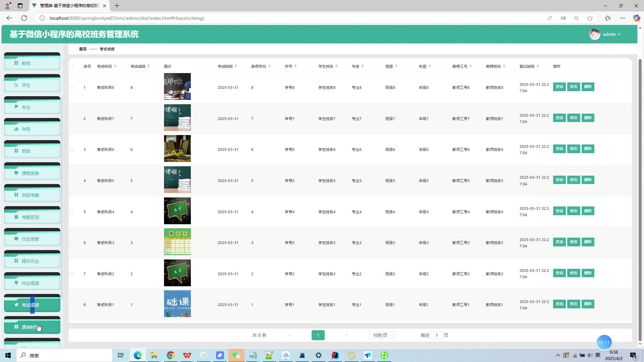Toggle the select-all checkbox in table header

[x=72, y=66]
